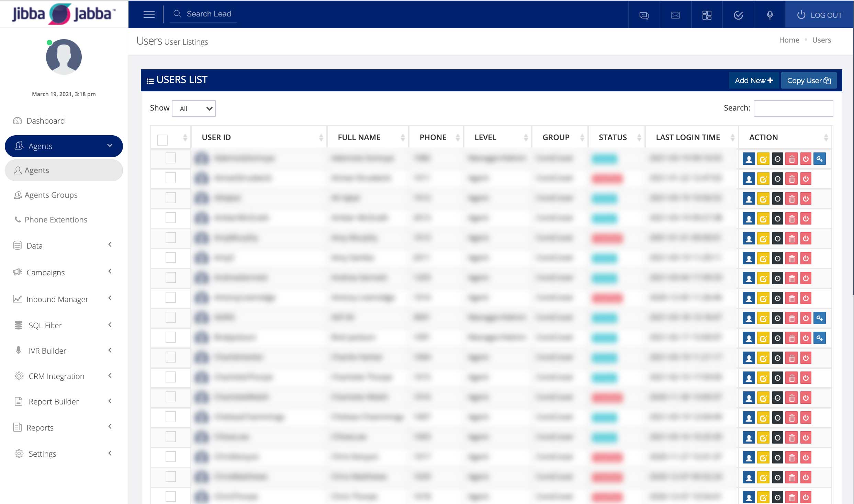The image size is (854, 504).
Task: Check the third user row checkbox
Action: click(x=171, y=198)
